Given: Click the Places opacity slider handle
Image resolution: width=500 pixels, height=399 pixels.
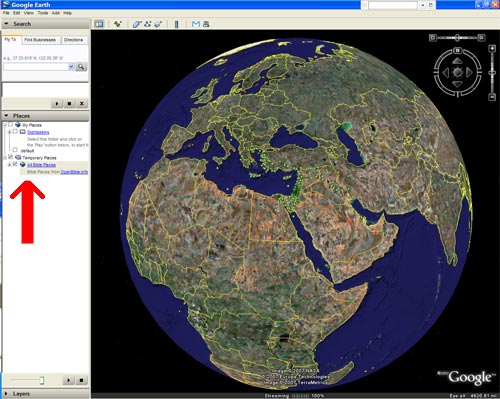Looking at the screenshot, I should [x=42, y=380].
